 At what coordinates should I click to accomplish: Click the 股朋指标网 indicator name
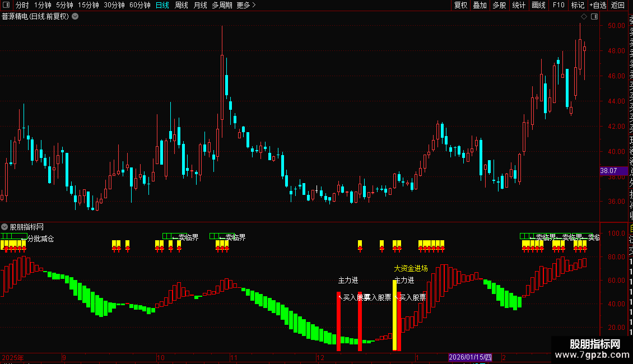tap(27, 227)
